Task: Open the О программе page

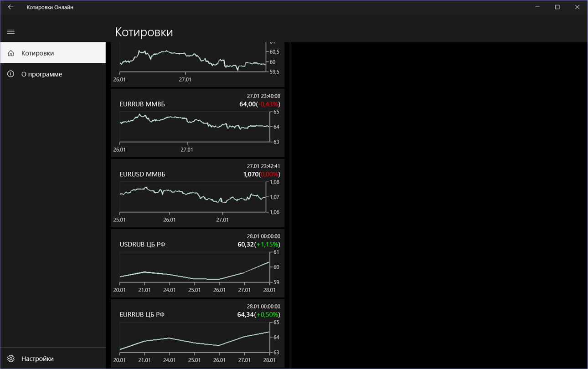Action: click(41, 74)
